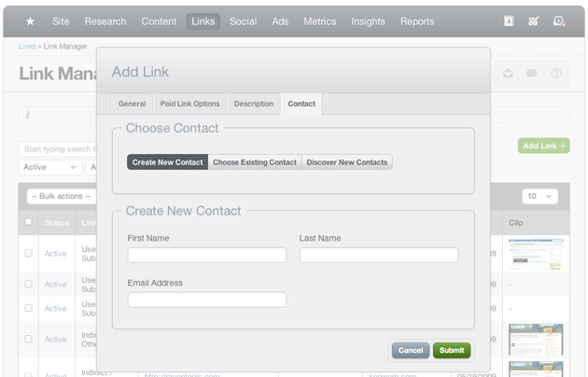Open the Research menu
Image resolution: width=588 pixels, height=377 pixels.
point(105,21)
